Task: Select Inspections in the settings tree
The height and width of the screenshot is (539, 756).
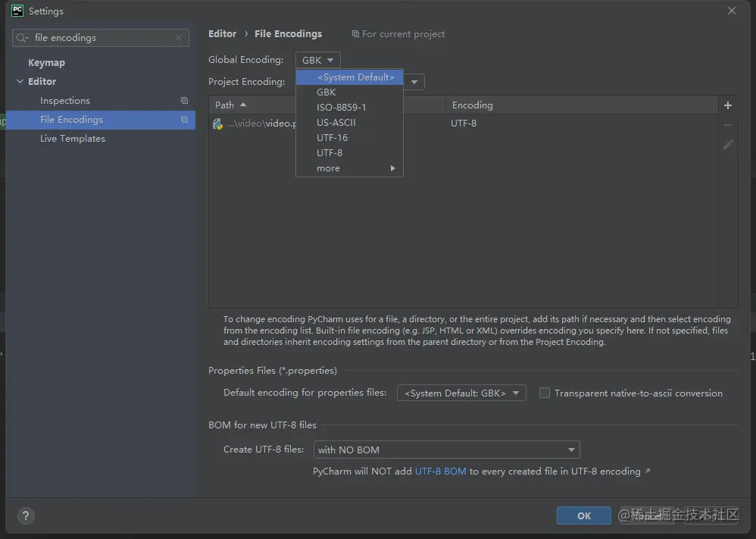Action: pos(65,100)
